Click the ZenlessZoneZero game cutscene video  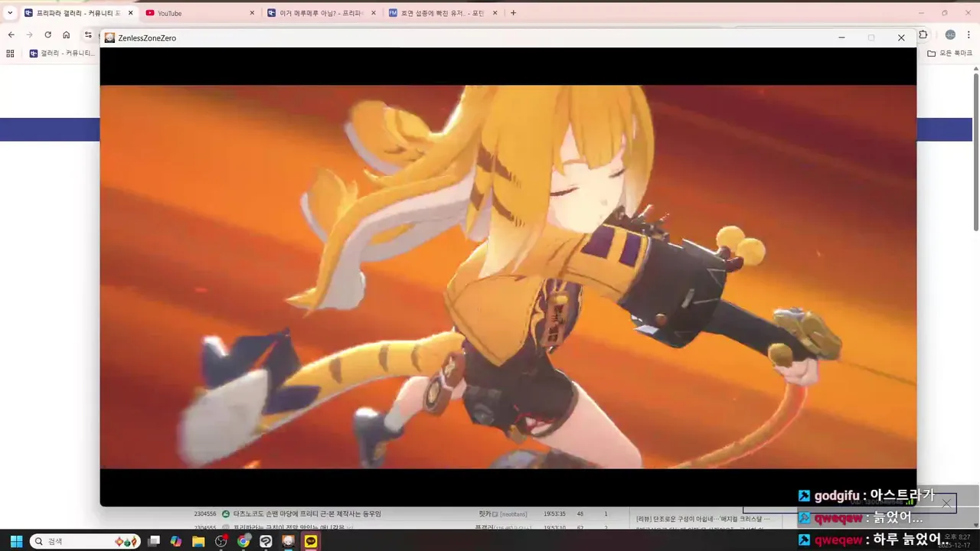click(508, 276)
